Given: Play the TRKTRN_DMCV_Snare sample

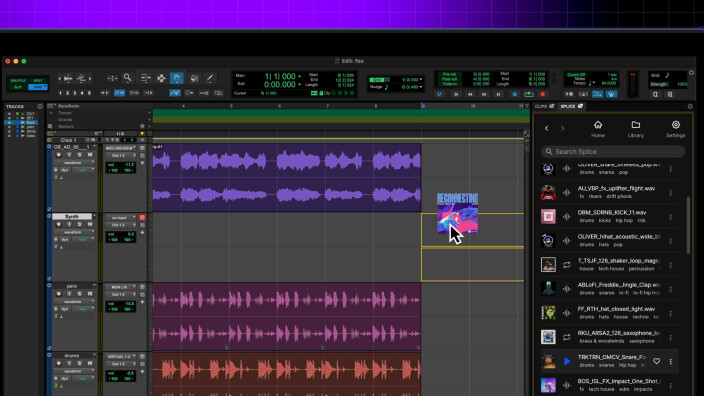Looking at the screenshot, I should pyautogui.click(x=567, y=361).
